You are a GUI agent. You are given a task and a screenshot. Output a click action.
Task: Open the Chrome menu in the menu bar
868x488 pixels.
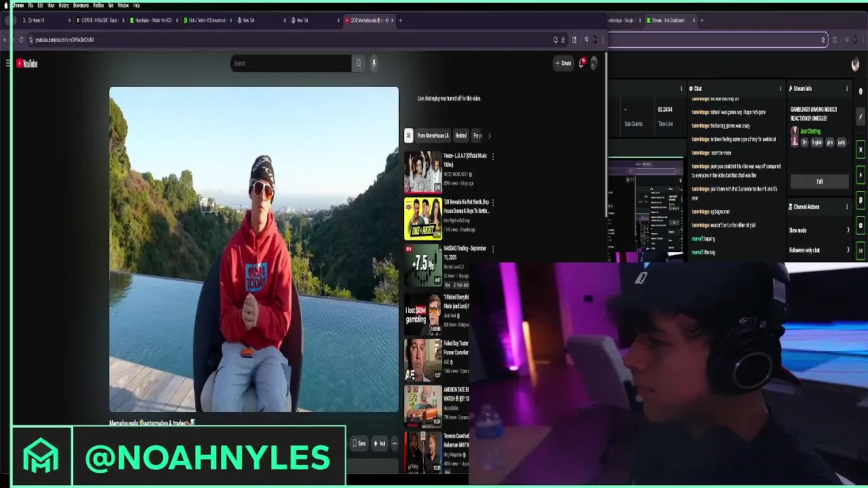18,5
